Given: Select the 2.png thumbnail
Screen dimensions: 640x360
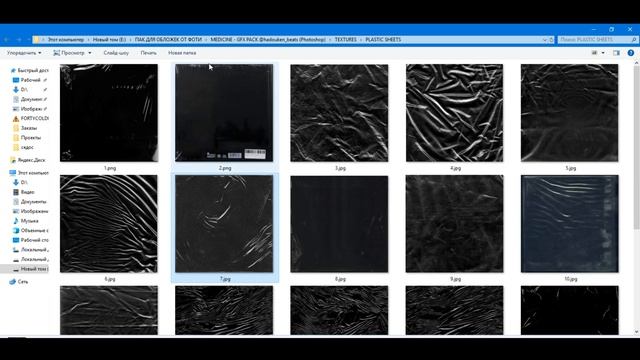Looking at the screenshot, I should pyautogui.click(x=224, y=113).
